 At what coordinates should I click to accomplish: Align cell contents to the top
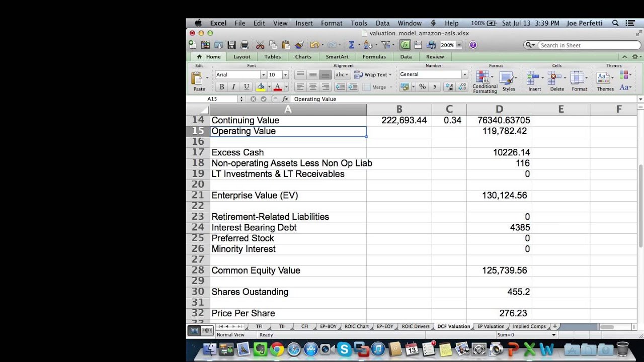point(300,74)
